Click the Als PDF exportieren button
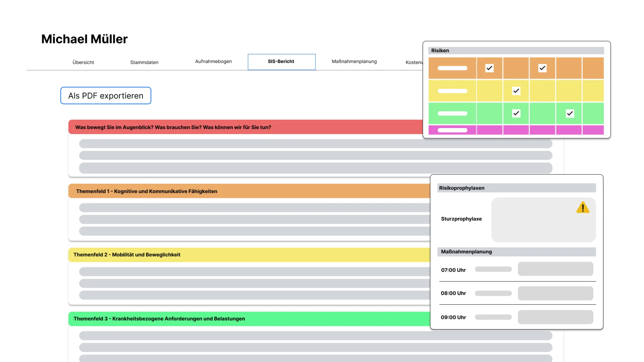Screen dimensions: 644x362 click(106, 96)
